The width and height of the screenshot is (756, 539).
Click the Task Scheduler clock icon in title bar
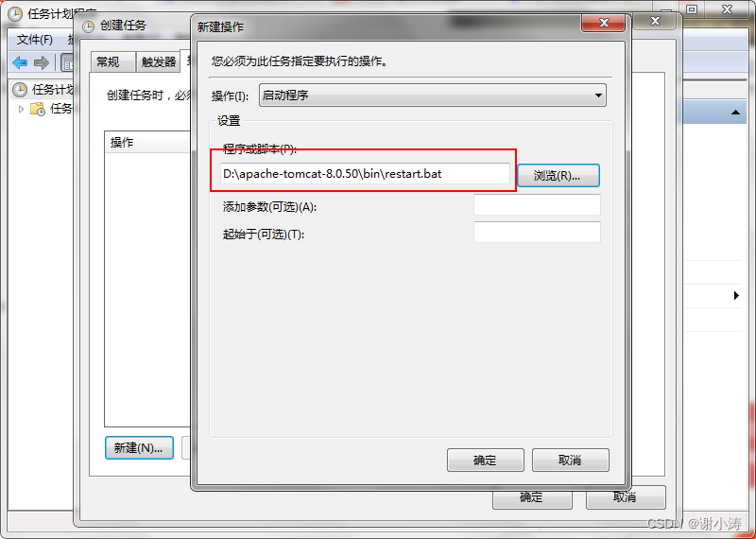[x=15, y=14]
